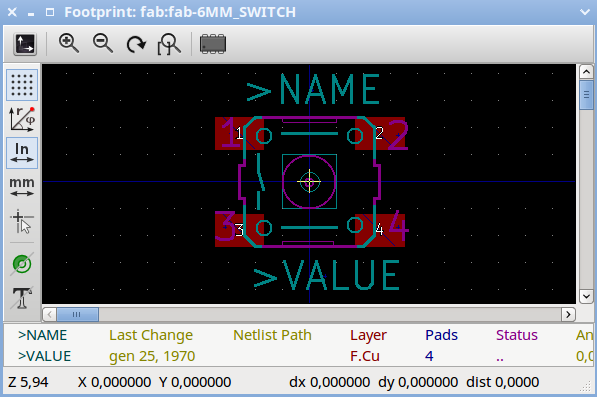The width and height of the screenshot is (597, 397).
Task: Click the Layer label in info panel
Action: tap(368, 335)
